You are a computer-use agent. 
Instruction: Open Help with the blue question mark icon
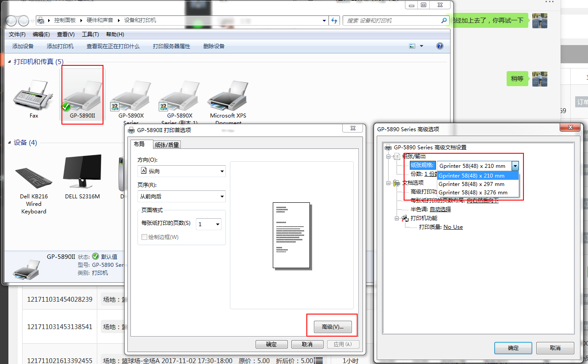(x=440, y=46)
